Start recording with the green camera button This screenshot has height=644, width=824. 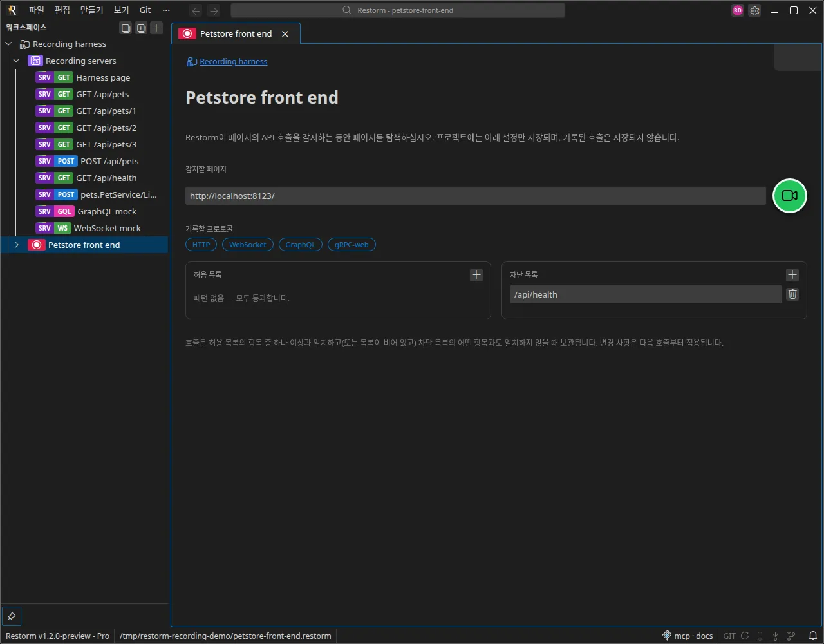click(x=790, y=196)
